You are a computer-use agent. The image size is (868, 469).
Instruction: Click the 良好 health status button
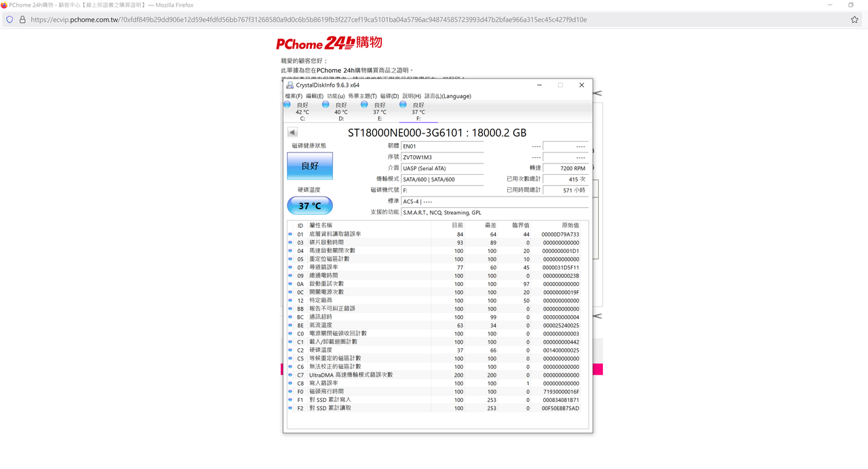tap(310, 166)
